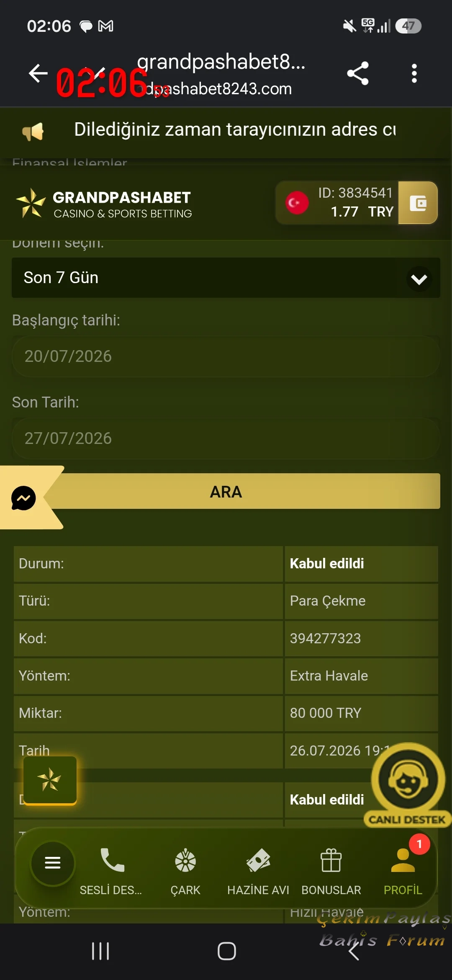Expand the Son 7 Gün period dropdown
Viewport: 452px width, 980px height.
(x=226, y=278)
